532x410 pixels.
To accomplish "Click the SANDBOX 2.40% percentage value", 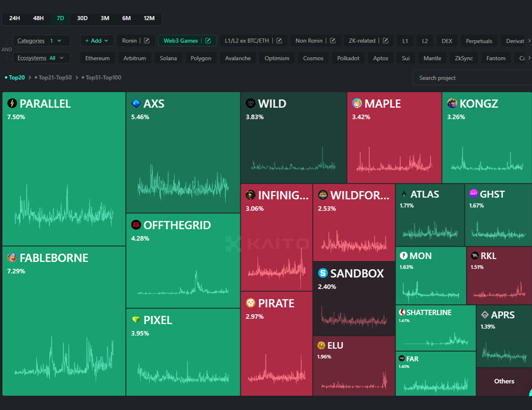I will tap(327, 287).
